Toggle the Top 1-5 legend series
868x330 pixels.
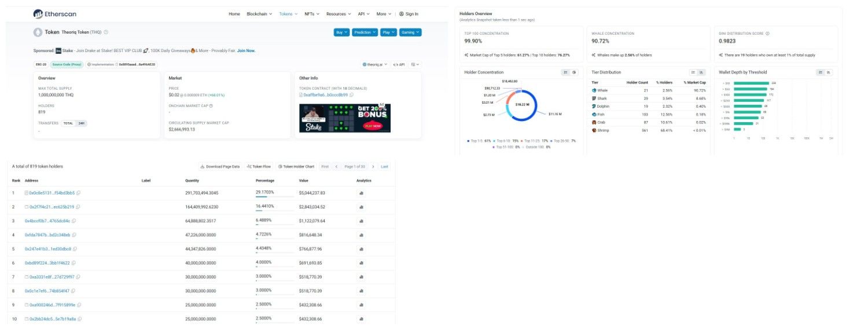pyautogui.click(x=479, y=141)
